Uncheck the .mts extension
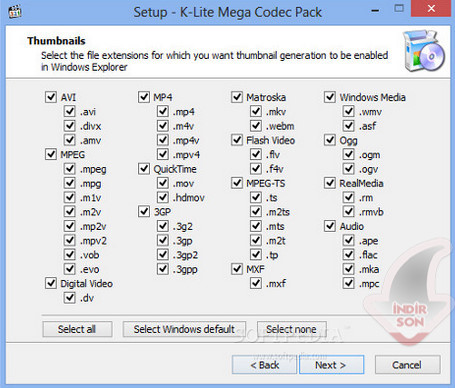Image resolution: width=455 pixels, height=388 pixels. click(x=256, y=226)
